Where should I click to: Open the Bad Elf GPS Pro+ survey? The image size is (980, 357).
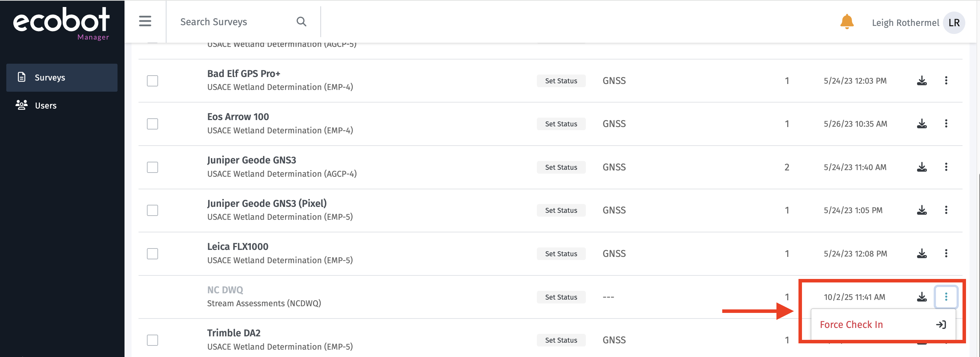(243, 73)
